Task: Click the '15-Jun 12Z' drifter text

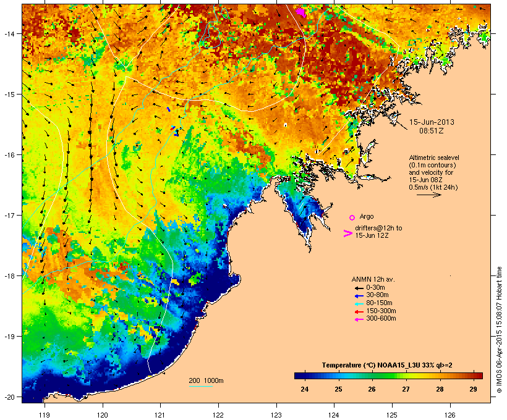Action: 372,235
